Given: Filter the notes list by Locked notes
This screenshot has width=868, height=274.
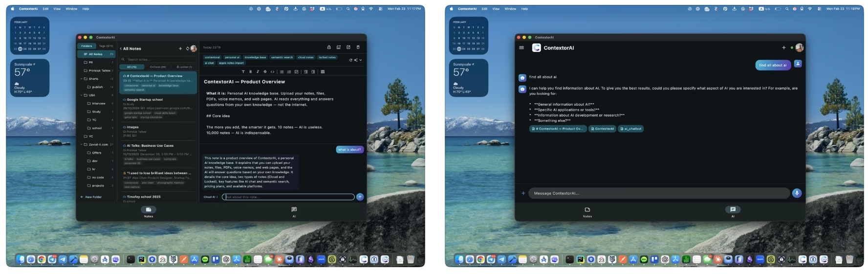Looking at the screenshot, I should coord(185,67).
